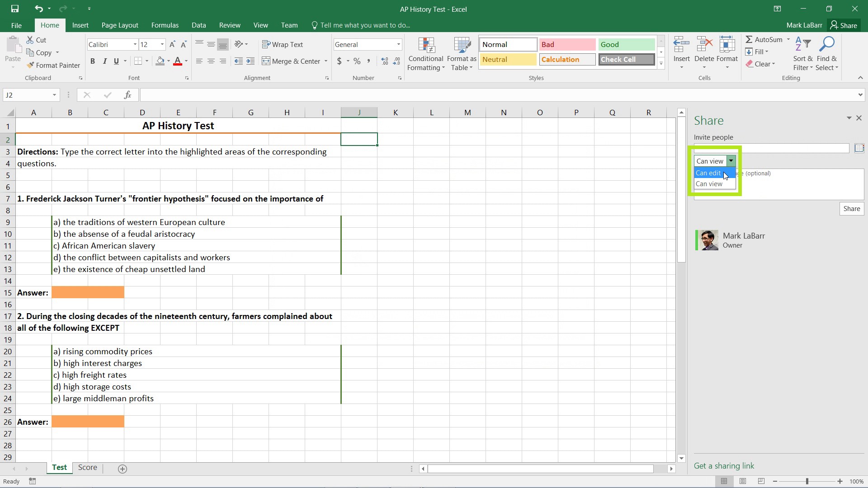Open the Font size dropdown
Screen dimensions: 868x488
point(162,44)
